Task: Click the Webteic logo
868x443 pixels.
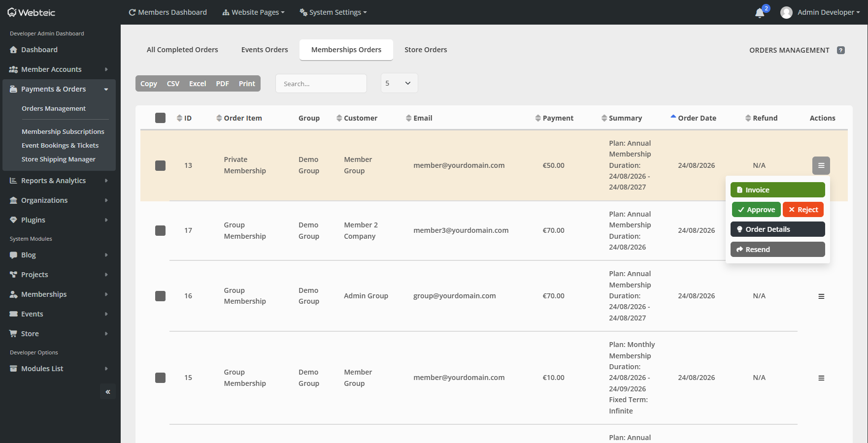Action: pyautogui.click(x=31, y=12)
